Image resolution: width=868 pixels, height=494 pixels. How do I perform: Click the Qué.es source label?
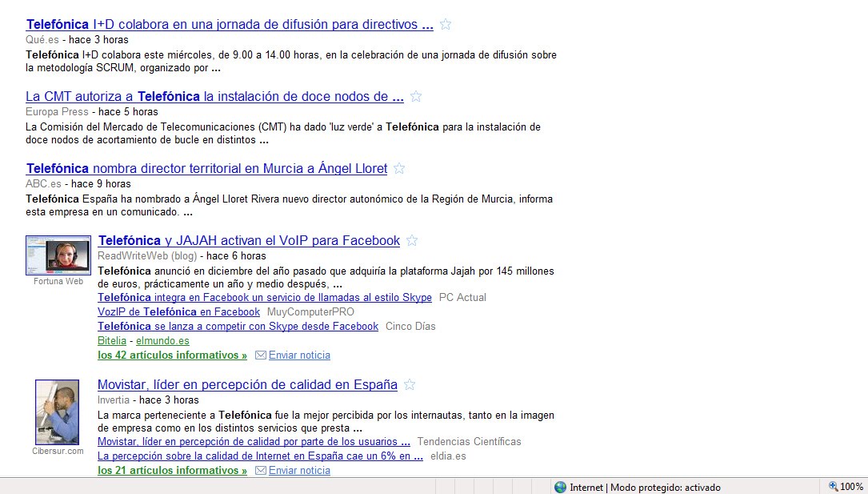coord(42,40)
